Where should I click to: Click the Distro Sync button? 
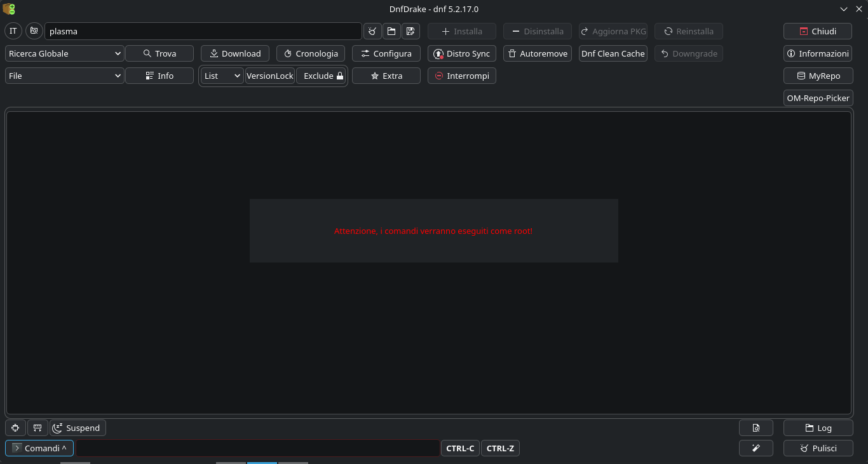tap(462, 53)
